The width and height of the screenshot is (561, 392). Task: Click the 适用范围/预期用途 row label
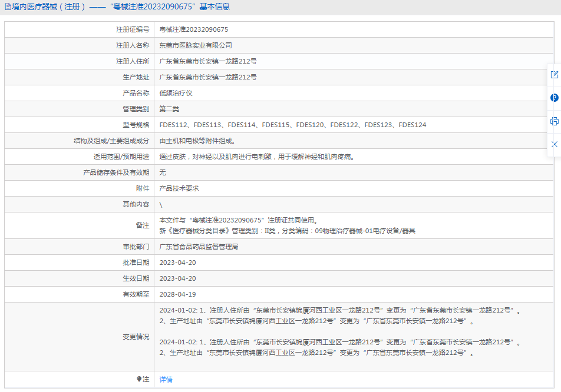pos(121,157)
